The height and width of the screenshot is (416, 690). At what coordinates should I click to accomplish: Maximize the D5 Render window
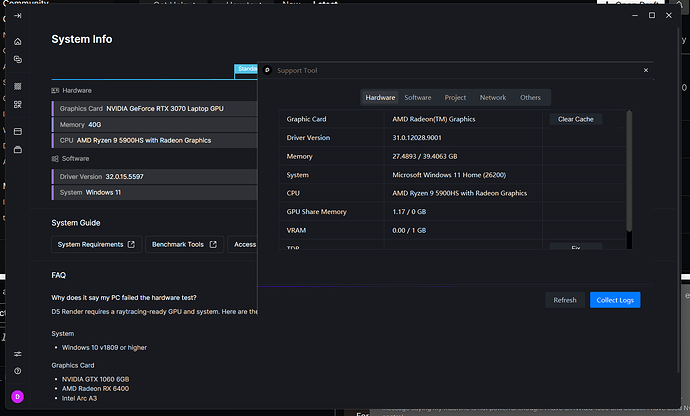tap(652, 15)
